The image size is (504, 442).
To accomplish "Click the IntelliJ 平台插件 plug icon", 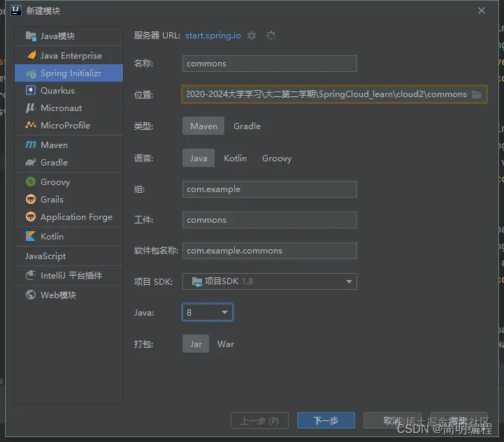I will (31, 275).
